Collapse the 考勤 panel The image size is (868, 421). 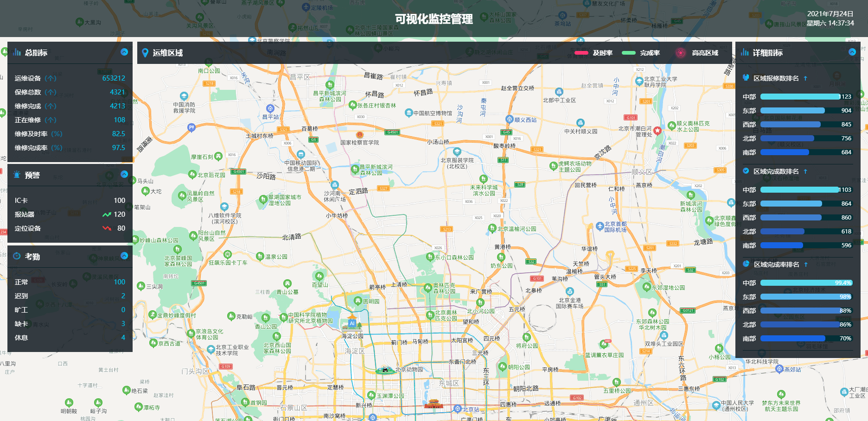click(124, 256)
